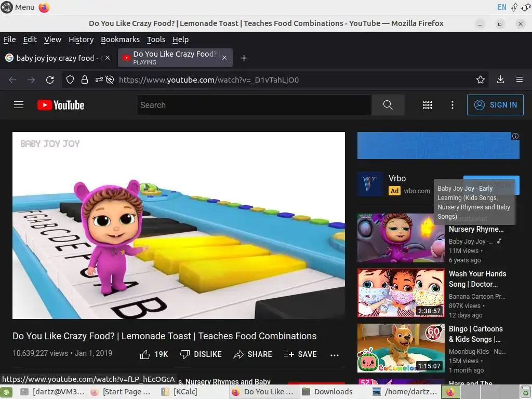532x399 pixels.
Task: Open the View menu
Action: (x=52, y=39)
